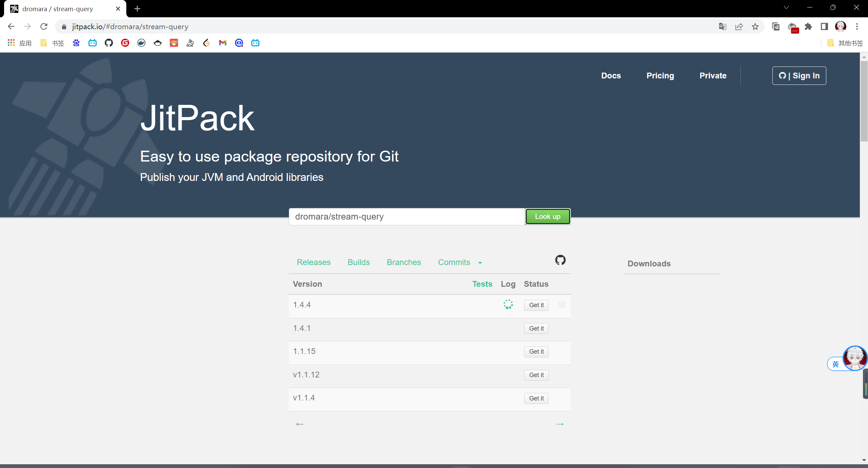Screen dimensions: 868x468
Task: Go to next page of versions arrow
Action: 560,424
